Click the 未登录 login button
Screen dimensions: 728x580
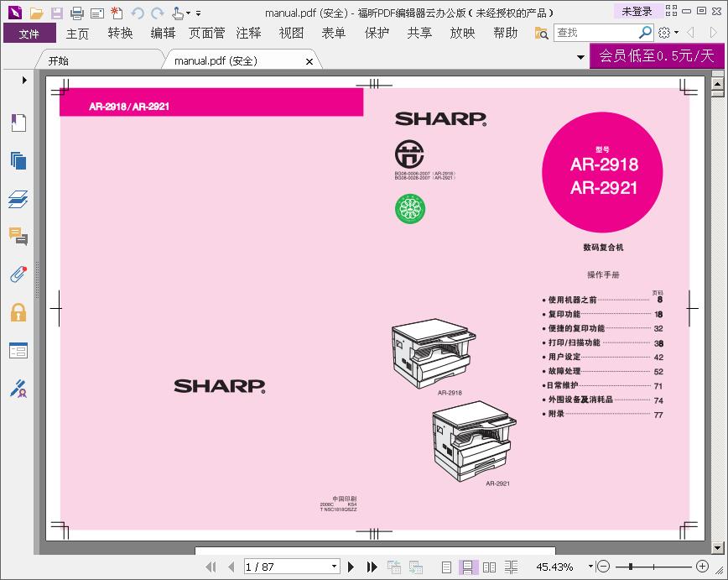tap(637, 11)
